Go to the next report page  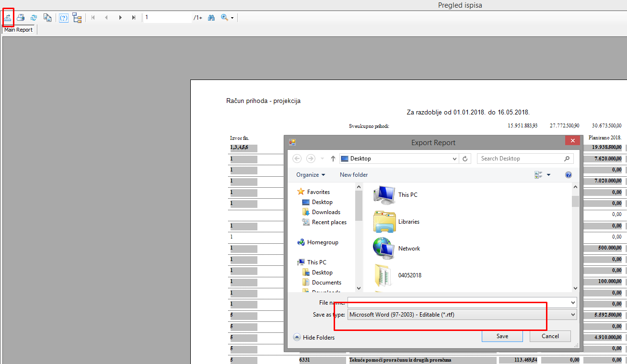pyautogui.click(x=120, y=18)
